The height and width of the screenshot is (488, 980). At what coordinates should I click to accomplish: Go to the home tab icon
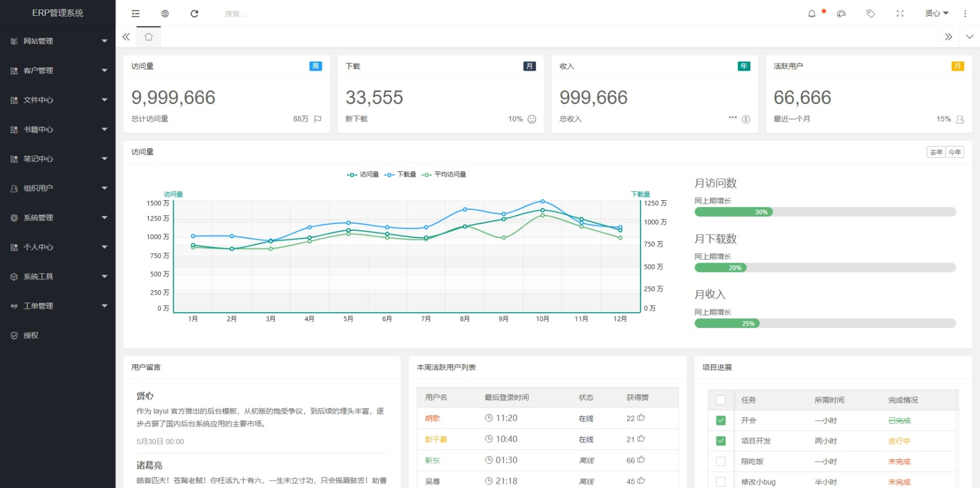pos(148,37)
